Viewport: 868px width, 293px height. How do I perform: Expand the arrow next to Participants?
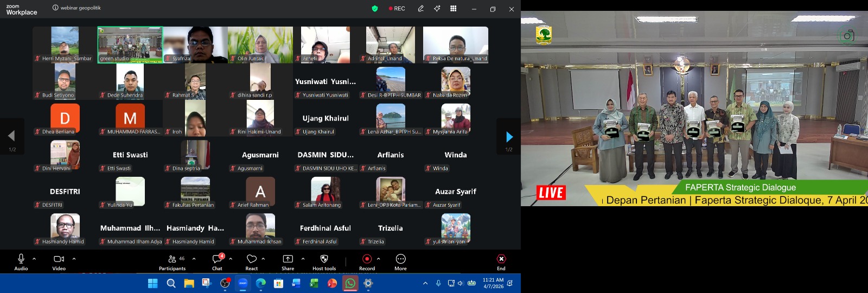[x=194, y=259]
